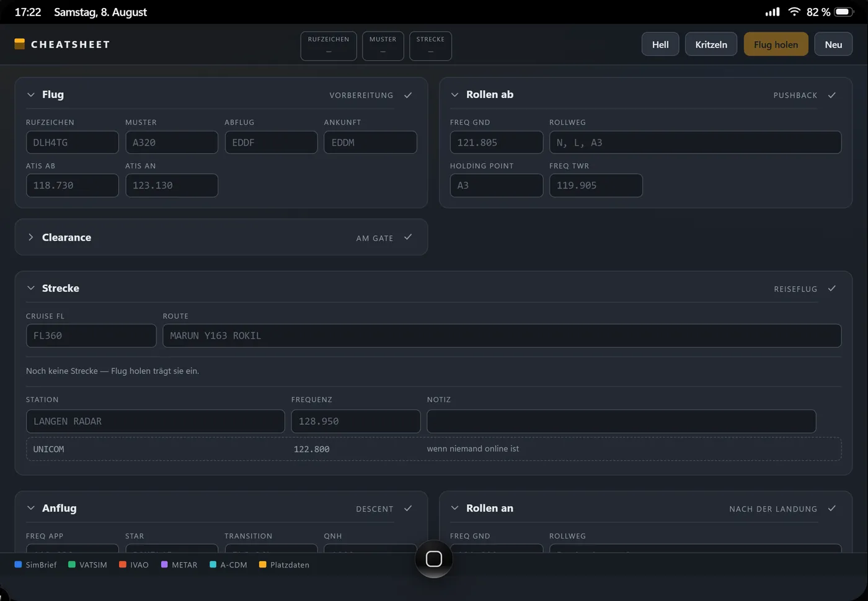The height and width of the screenshot is (601, 868).
Task: Mark Rollen ab Pushback as done
Action: (x=832, y=95)
